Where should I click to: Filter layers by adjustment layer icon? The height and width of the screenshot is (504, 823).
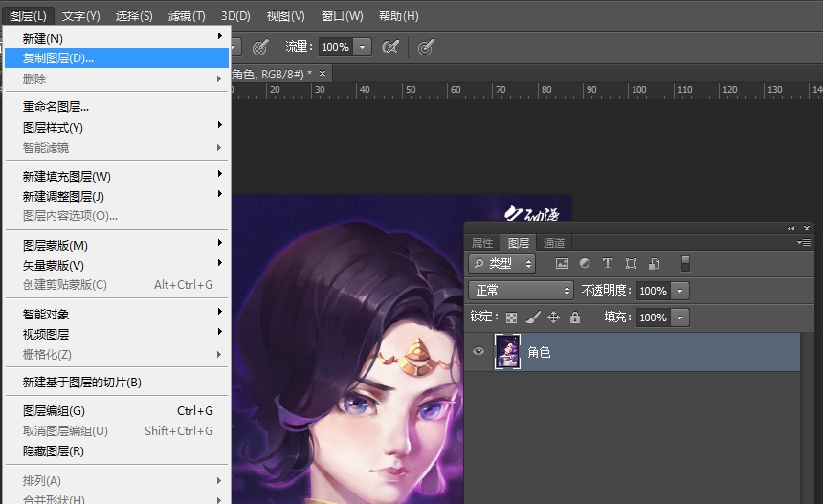[585, 264]
